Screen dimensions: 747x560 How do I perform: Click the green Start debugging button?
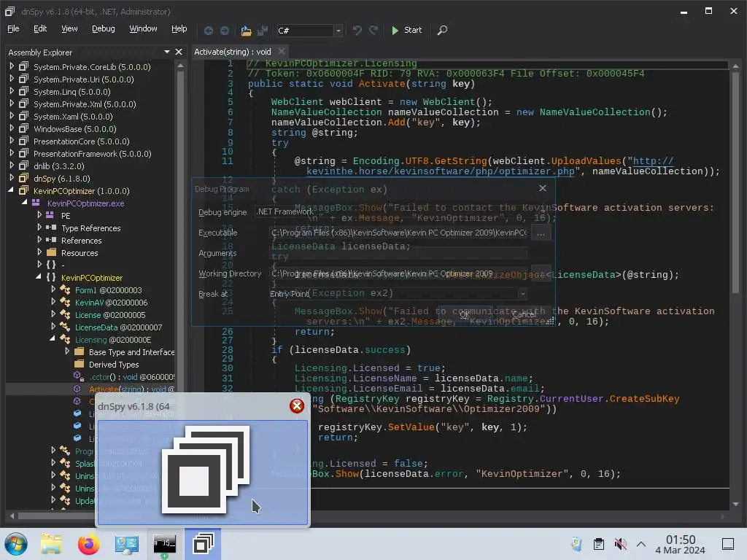coord(406,30)
